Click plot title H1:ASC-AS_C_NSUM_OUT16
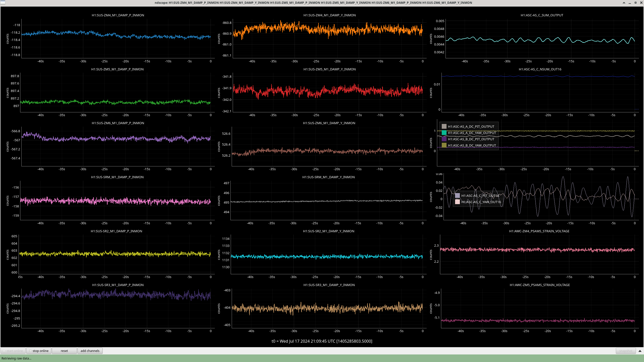Viewport: 644px width, 362px height. click(540, 69)
